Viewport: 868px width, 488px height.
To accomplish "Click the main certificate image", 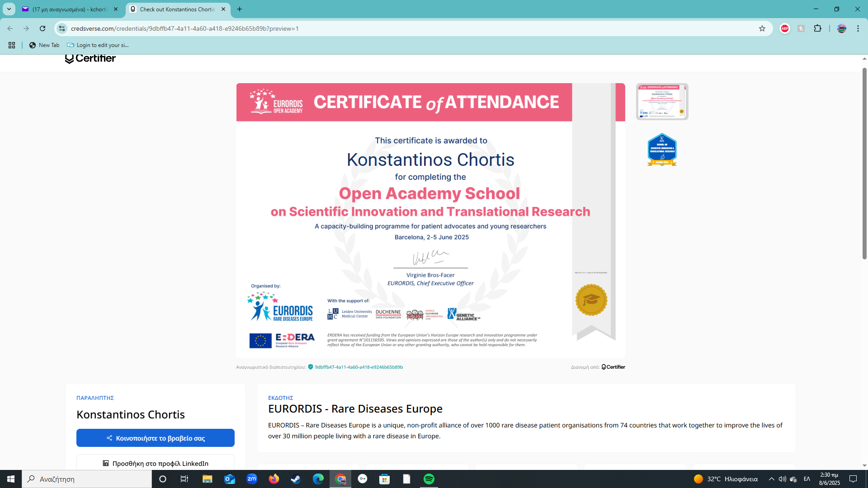I will pos(430,220).
